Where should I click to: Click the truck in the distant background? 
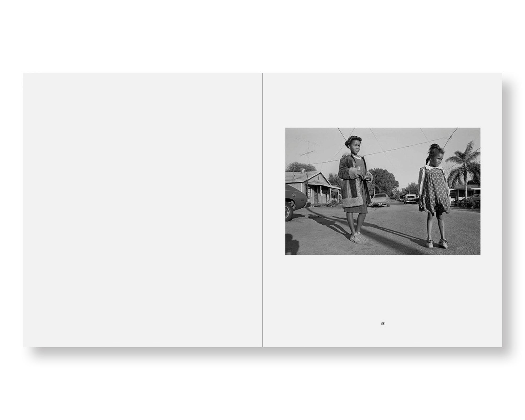(x=411, y=199)
